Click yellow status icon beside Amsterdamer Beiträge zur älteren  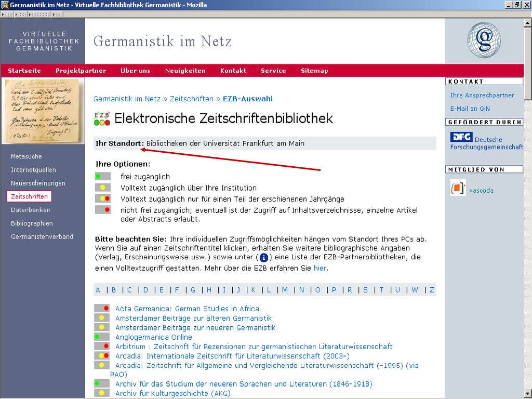coord(102,318)
